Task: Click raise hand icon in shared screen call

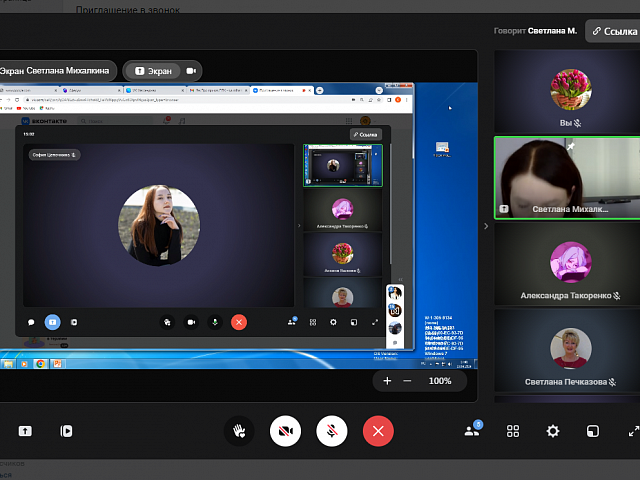Action: pyautogui.click(x=167, y=322)
